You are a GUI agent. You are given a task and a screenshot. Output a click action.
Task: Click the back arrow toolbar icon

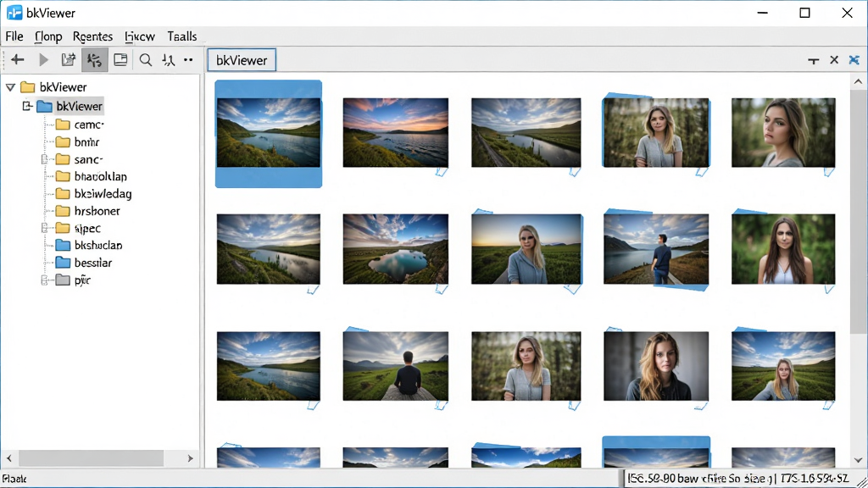click(18, 60)
